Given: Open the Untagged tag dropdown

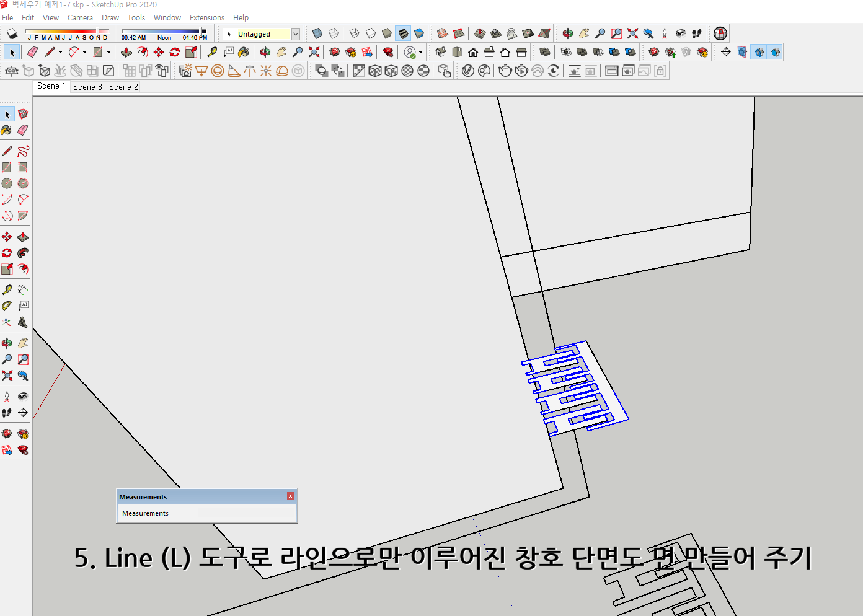Looking at the screenshot, I should click(x=296, y=33).
